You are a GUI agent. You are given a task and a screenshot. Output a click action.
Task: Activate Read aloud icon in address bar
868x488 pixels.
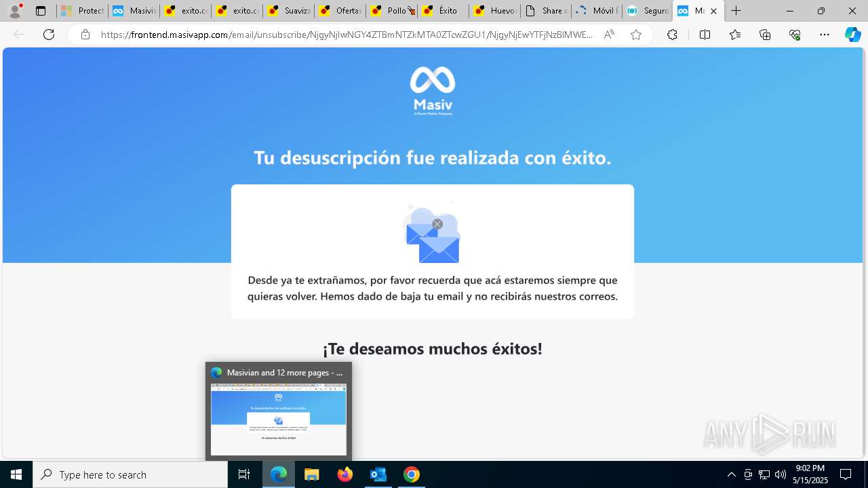[x=609, y=35]
